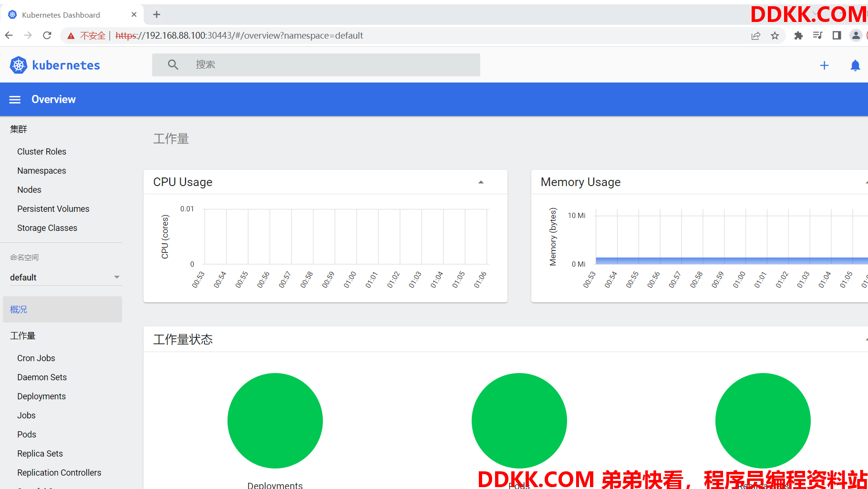Image resolution: width=868 pixels, height=489 pixels.
Task: Click the 工作量 sidebar section heading
Action: tap(23, 336)
